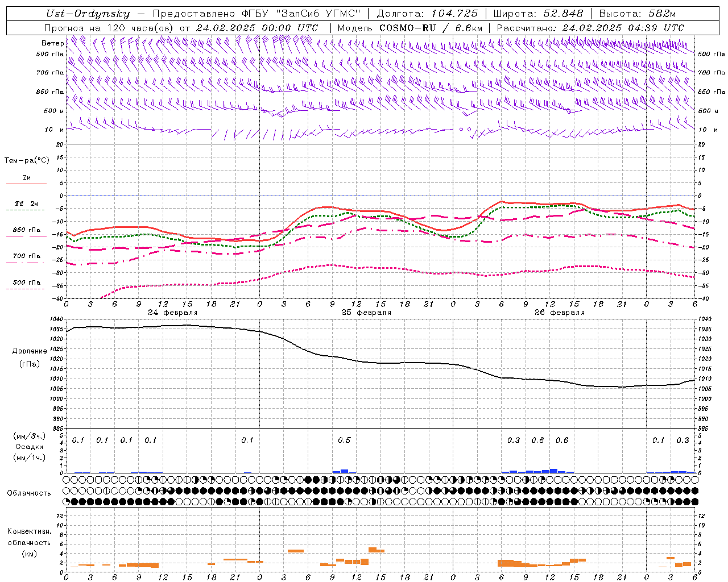Viewport: 728px width, 582px height.
Task: Select the "ЗапСиб УГМС" provider text
Action: pos(317,14)
